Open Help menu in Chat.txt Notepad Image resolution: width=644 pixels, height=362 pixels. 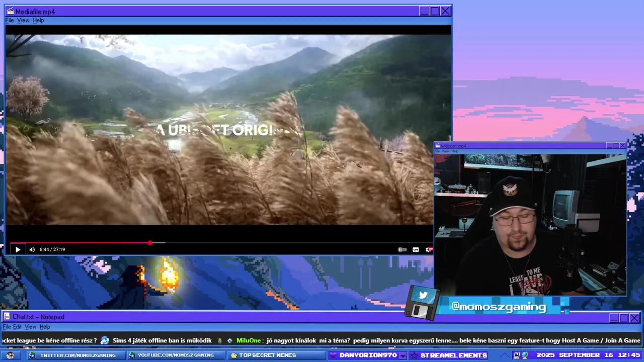coord(45,327)
